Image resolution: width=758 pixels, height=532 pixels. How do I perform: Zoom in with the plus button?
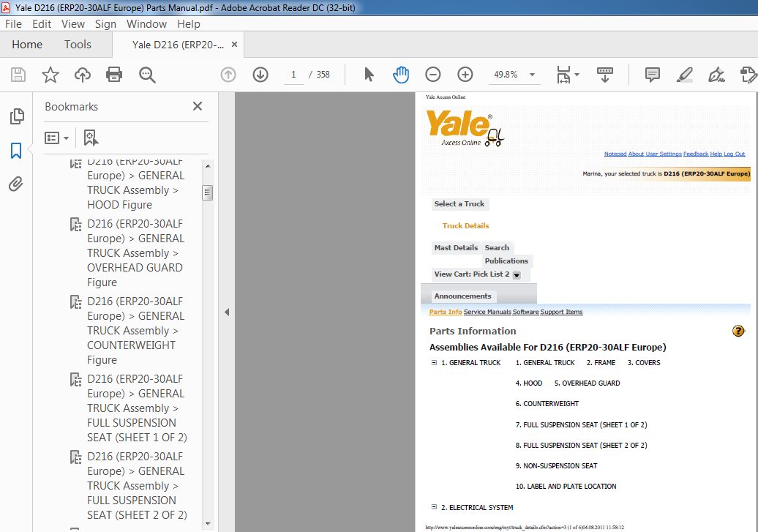pyautogui.click(x=465, y=75)
